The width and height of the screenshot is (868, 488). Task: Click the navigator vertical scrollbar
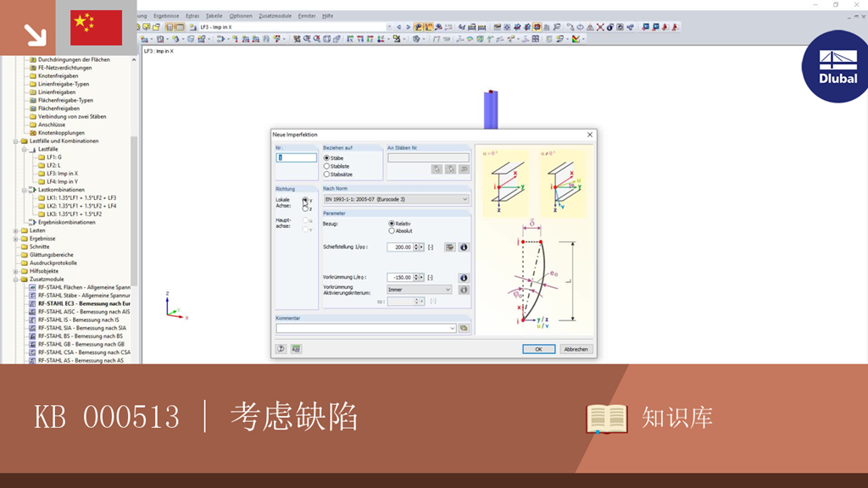134,210
